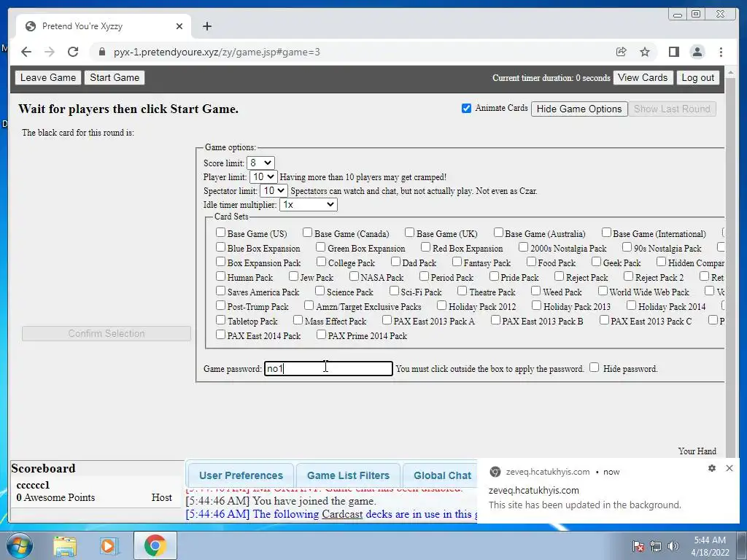Check the Base Game (UK) box
This screenshot has height=560, width=747.
click(x=410, y=233)
